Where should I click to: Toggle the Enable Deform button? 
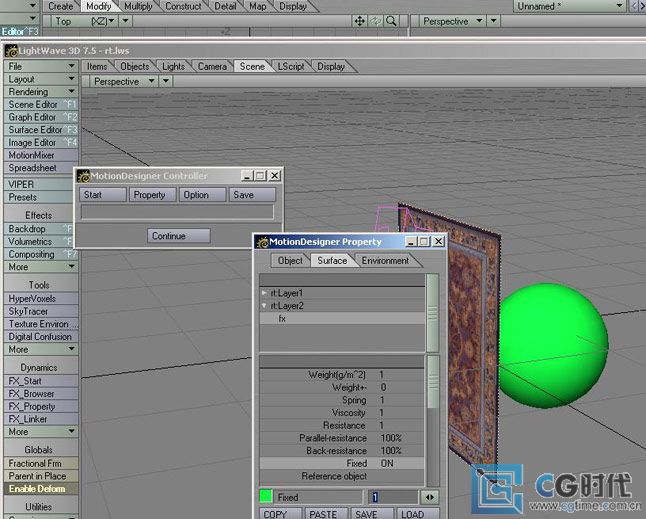[x=40, y=489]
